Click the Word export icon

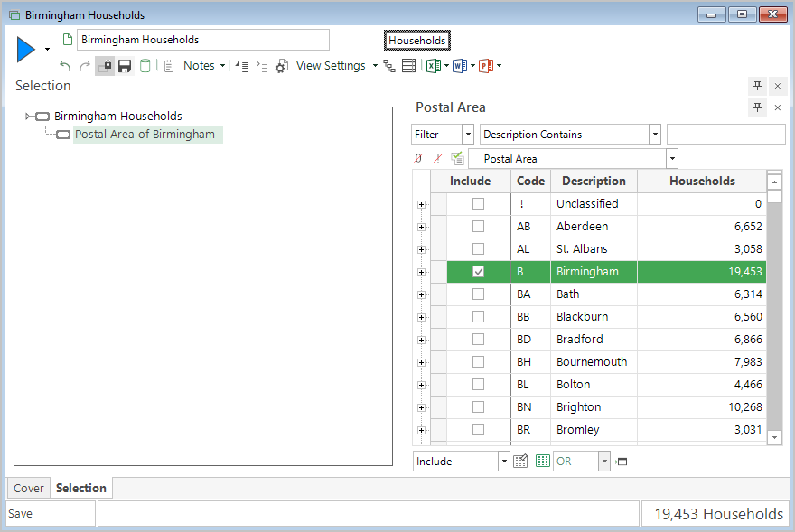click(459, 66)
